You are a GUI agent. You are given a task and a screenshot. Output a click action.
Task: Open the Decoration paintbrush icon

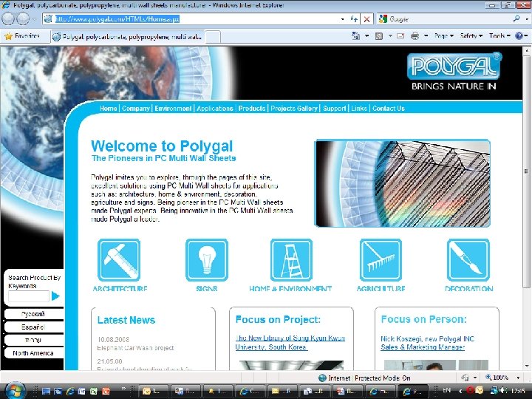tap(468, 260)
